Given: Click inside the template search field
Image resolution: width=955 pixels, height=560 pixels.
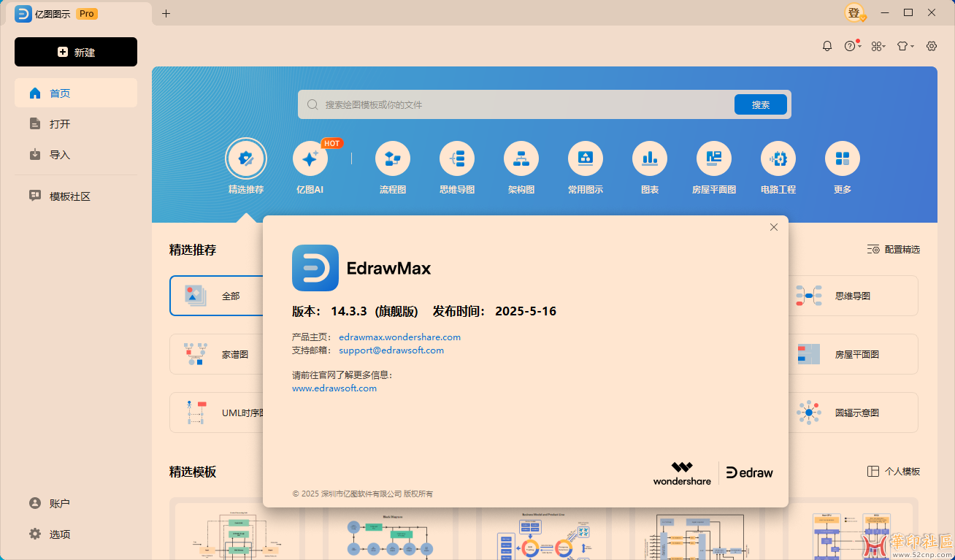Looking at the screenshot, I should tap(511, 104).
